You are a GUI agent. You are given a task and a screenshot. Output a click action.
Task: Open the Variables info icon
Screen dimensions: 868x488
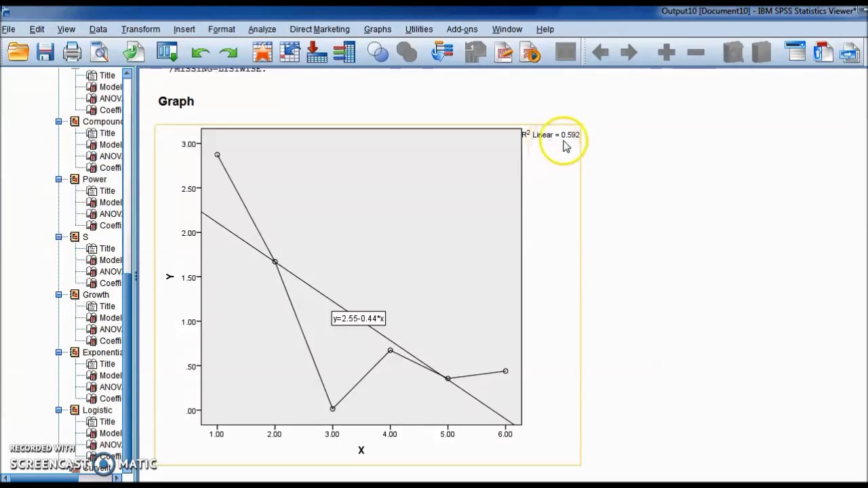[344, 52]
